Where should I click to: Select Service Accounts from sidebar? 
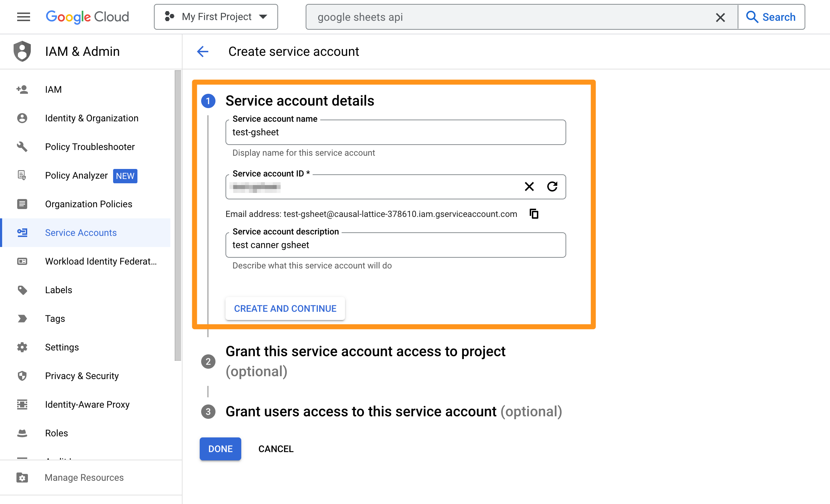click(81, 232)
